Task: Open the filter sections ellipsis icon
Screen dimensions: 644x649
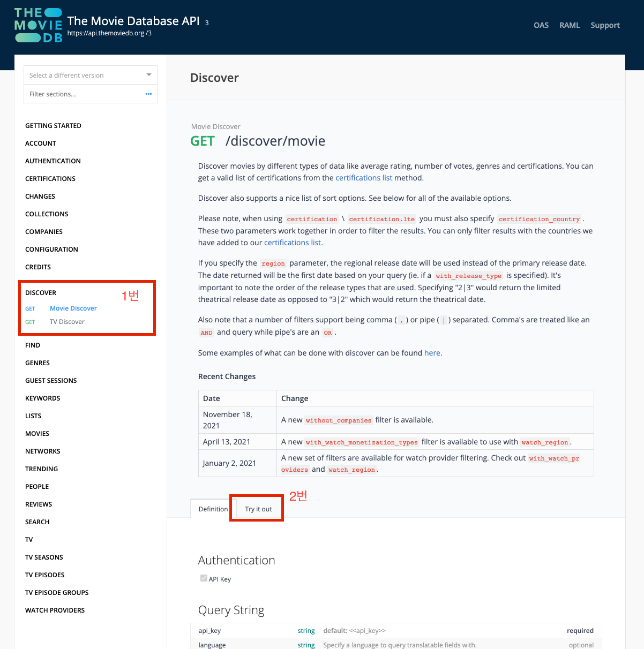Action: point(148,94)
